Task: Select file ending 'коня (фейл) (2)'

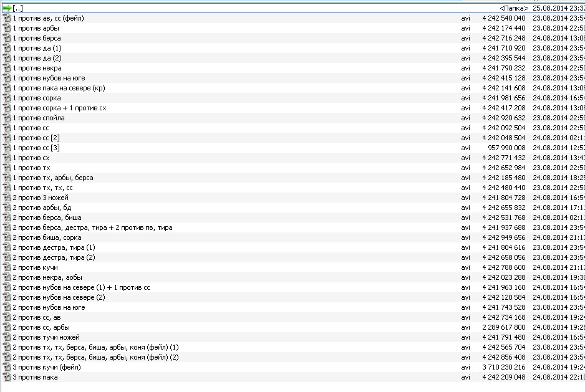Action: point(95,357)
